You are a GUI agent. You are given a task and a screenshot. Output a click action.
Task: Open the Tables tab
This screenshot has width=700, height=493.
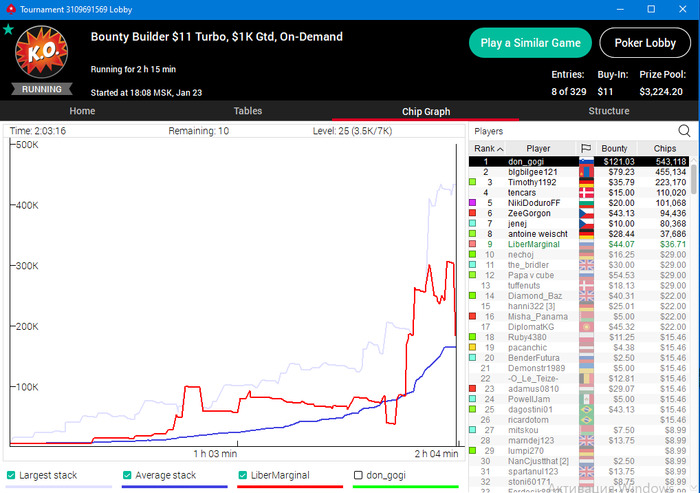tap(248, 111)
